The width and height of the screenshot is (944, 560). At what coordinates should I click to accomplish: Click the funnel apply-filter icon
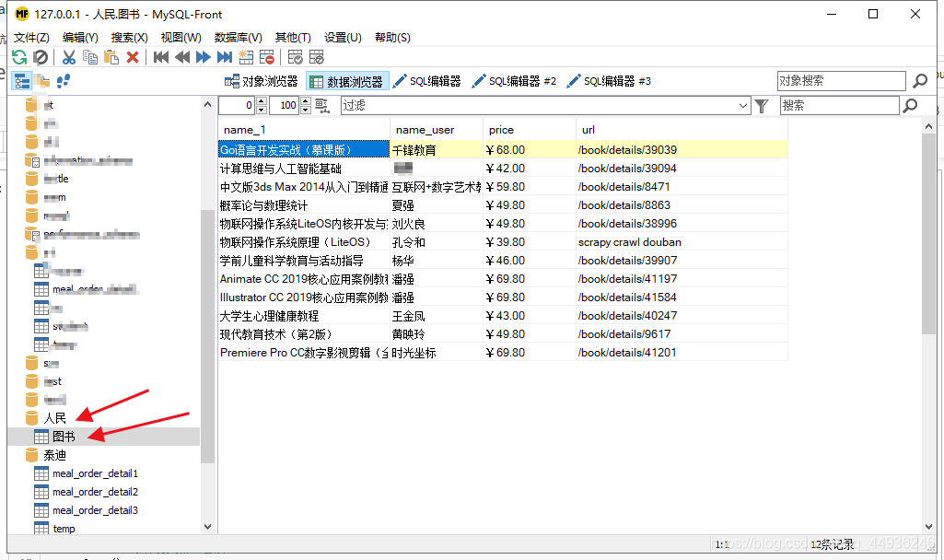click(x=762, y=106)
